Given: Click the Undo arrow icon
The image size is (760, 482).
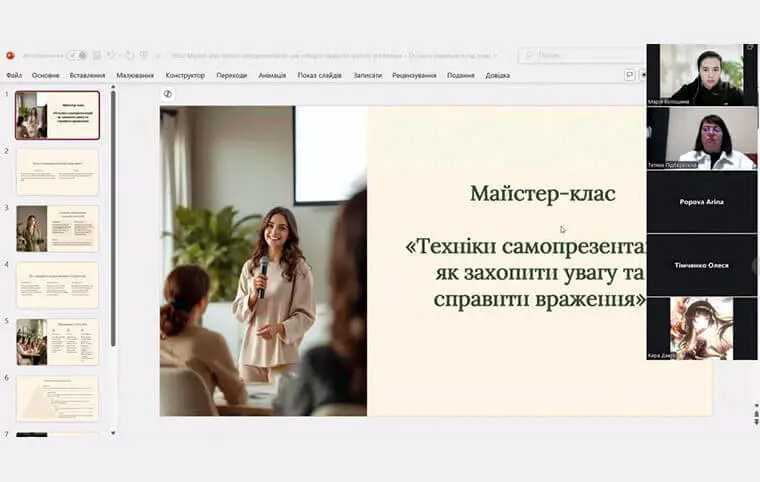Looking at the screenshot, I should [111, 55].
